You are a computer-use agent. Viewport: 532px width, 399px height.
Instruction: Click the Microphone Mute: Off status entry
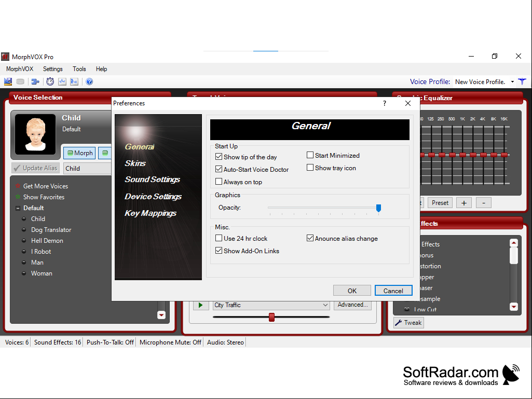[x=170, y=342]
